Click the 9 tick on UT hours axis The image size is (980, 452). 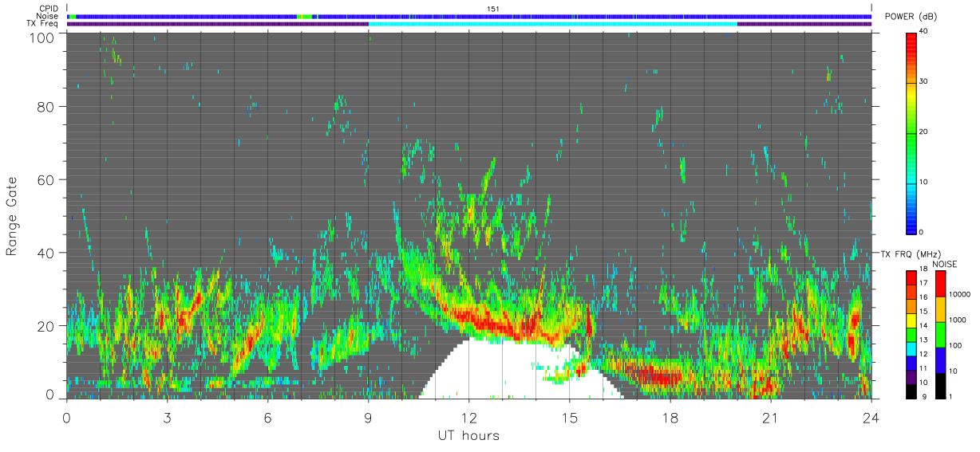(368, 418)
